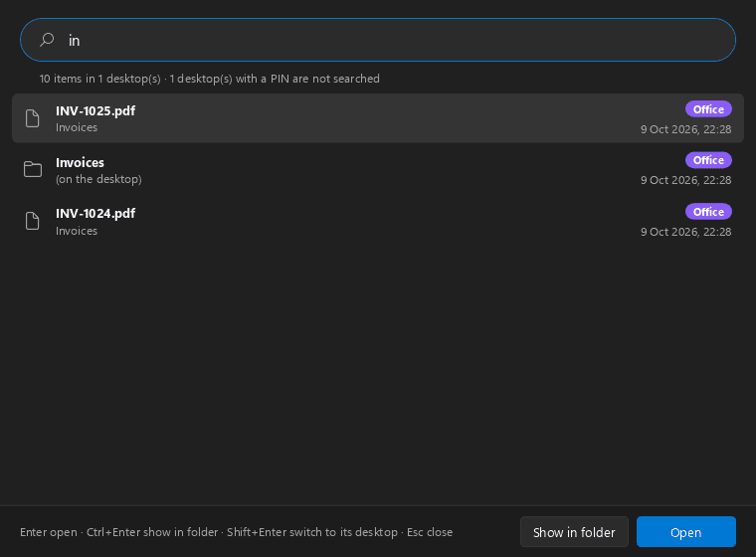Click the Office tag on Invoices folder row

pos(708,160)
